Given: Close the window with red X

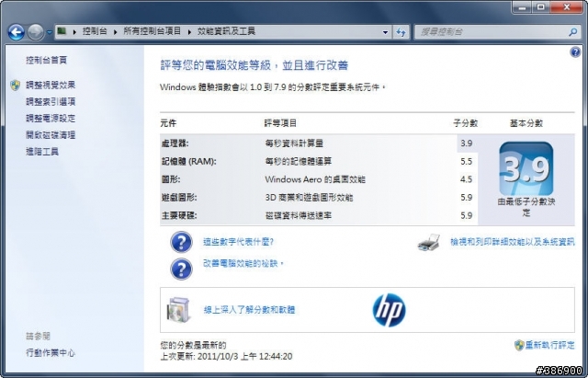Looking at the screenshot, I should (x=567, y=6).
